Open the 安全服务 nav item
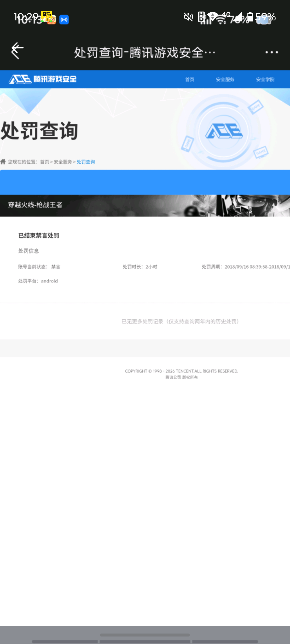 pos(225,79)
